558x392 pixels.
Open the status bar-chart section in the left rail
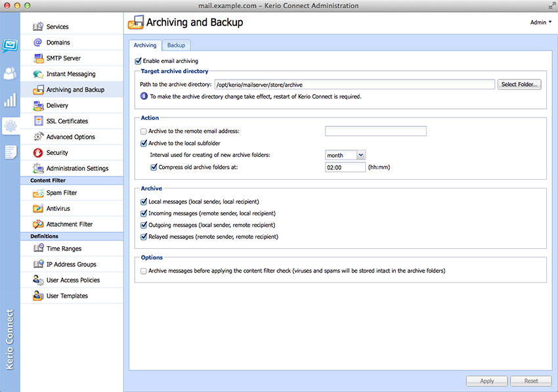pyautogui.click(x=10, y=100)
